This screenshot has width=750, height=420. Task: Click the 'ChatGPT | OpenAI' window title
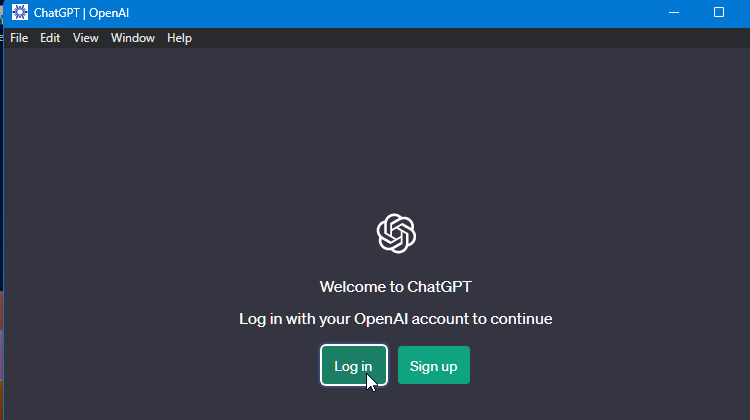81,13
